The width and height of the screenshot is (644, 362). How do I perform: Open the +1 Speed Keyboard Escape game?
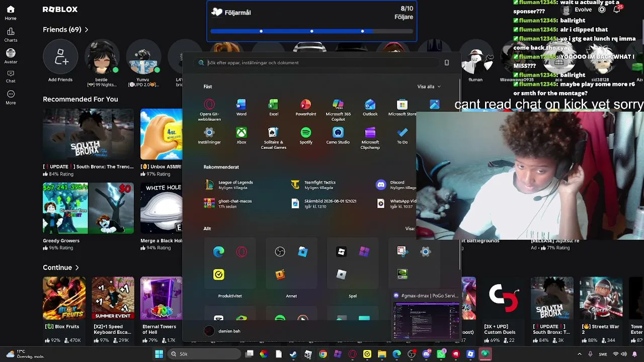coord(113,310)
